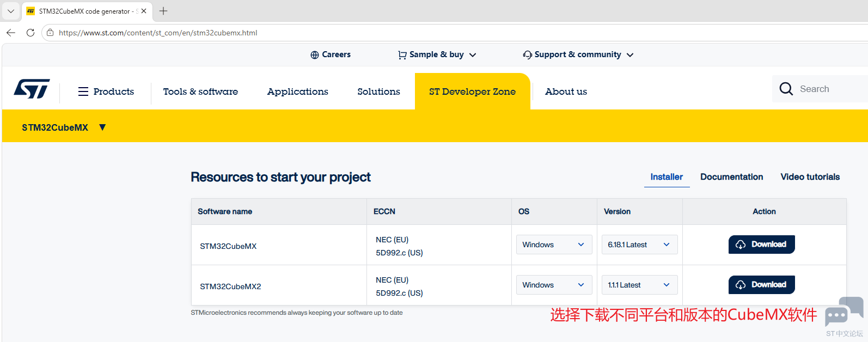The image size is (868, 342).
Task: Expand the STM32CubeMX yellow bar triangle
Action: point(102,127)
